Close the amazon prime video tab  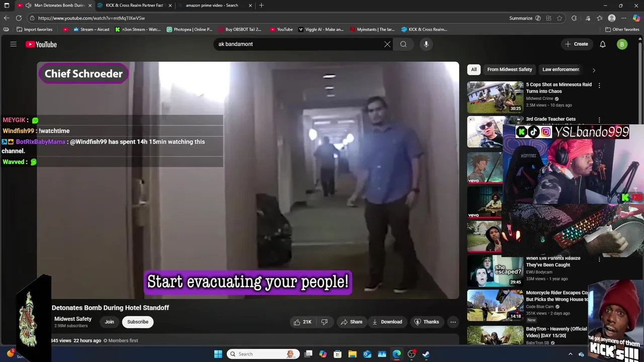250,6
